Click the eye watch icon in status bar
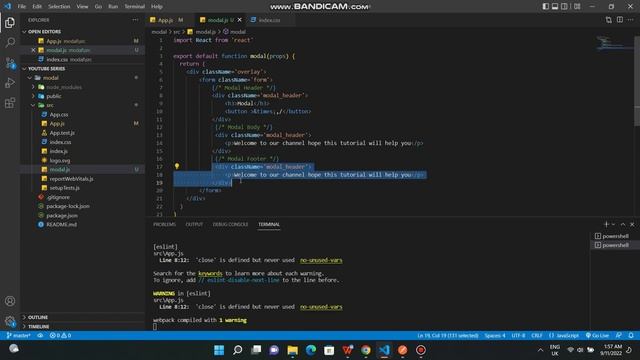Viewport: 640px width, 360px height. tap(40, 336)
